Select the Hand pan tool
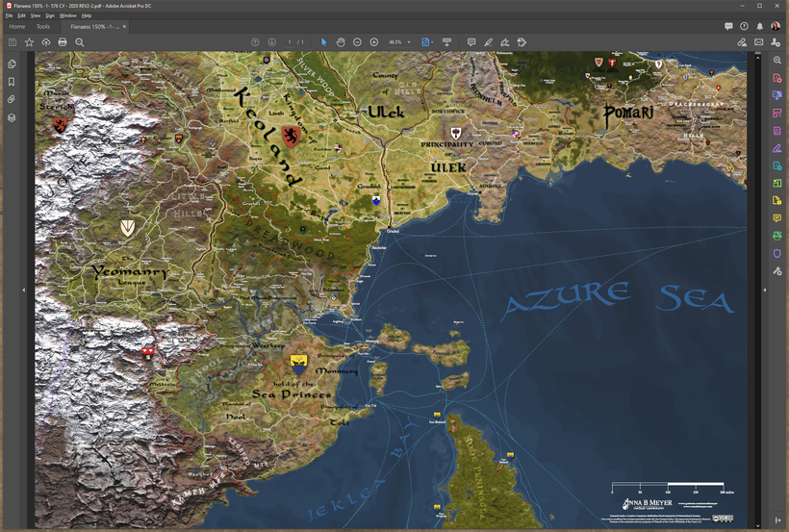 point(341,42)
